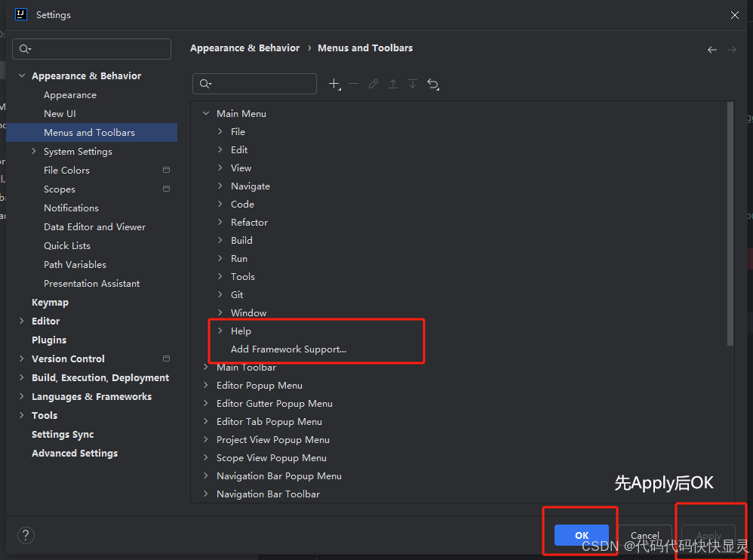This screenshot has width=753, height=560.
Task: Focus the actions filter search field
Action: (x=254, y=84)
